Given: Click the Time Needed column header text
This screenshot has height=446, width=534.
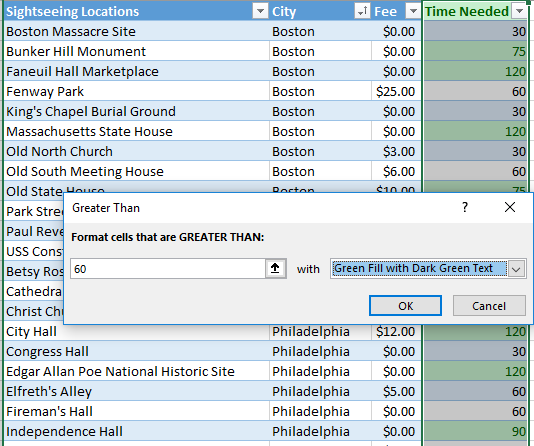Looking at the screenshot, I should (x=467, y=12).
